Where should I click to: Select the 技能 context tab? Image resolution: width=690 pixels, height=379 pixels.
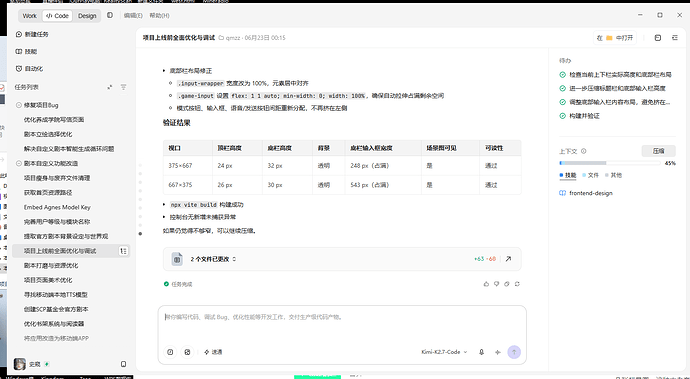(x=568, y=175)
